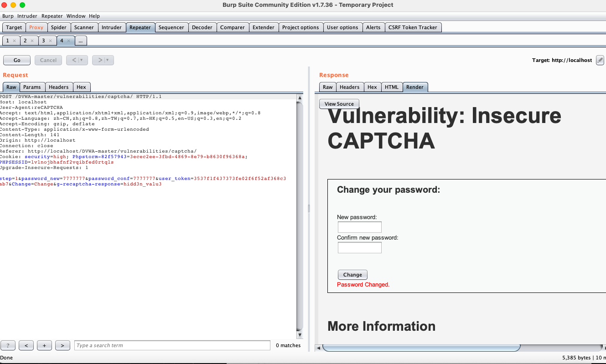Switch to the Spider tab
The width and height of the screenshot is (606, 364).
click(58, 27)
